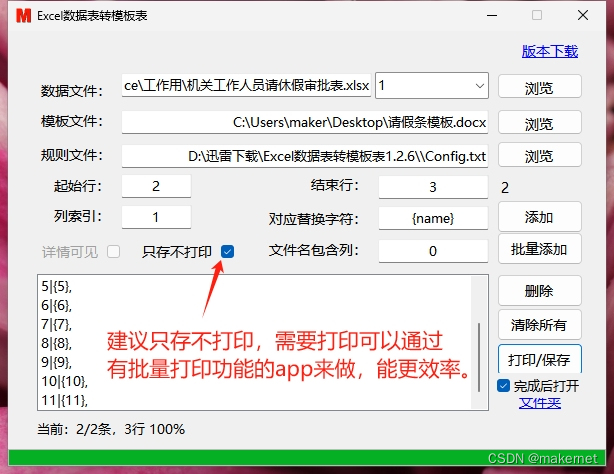This screenshot has width=614, height=474.
Task: Select the 6|{6}, rule line
Action: click(x=57, y=306)
